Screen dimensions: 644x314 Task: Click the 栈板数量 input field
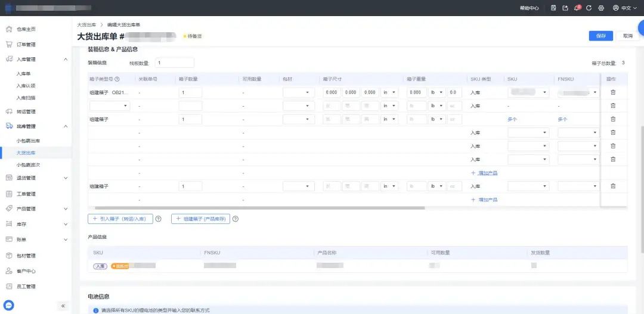pos(175,63)
